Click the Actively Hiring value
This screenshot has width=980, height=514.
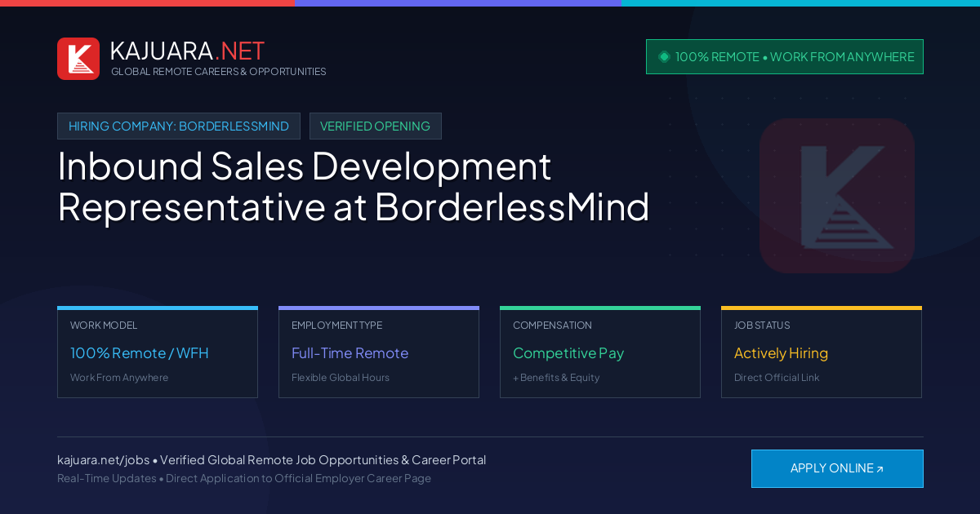(x=781, y=353)
